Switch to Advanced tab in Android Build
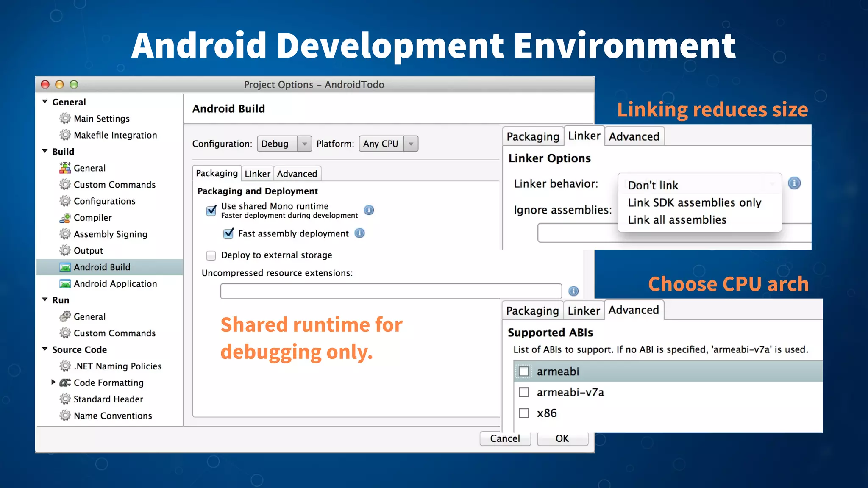The width and height of the screenshot is (868, 488). 297,174
